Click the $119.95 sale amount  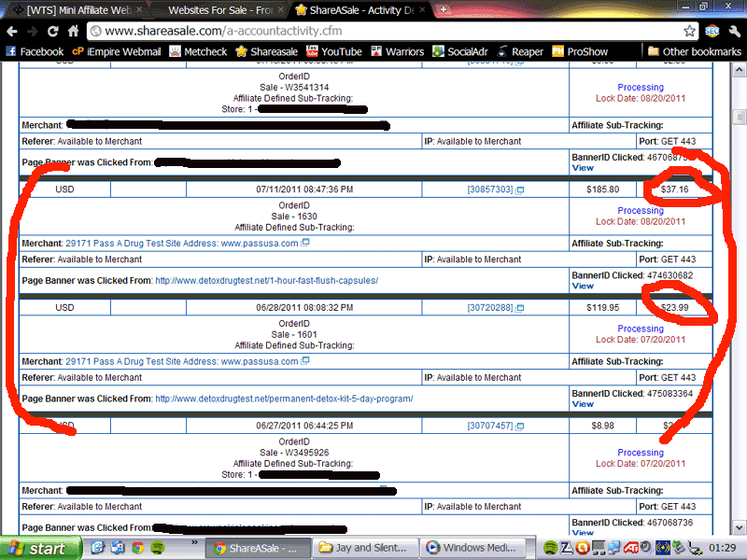tap(602, 308)
